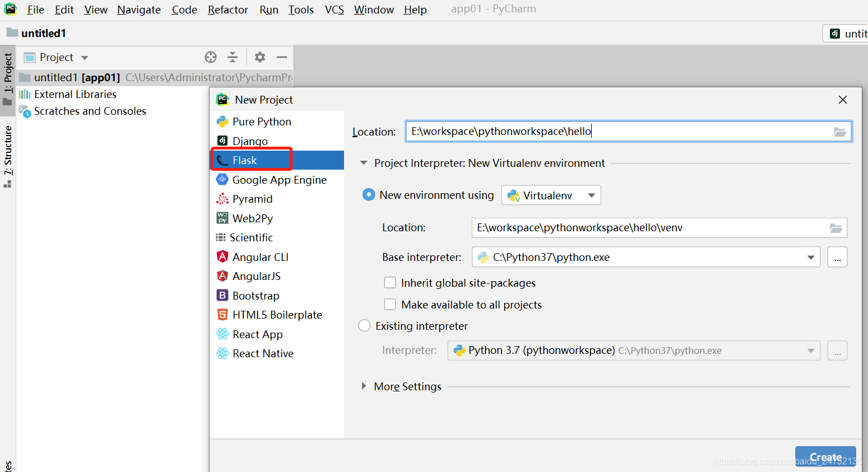Click browse ellipsis next to Base interpreter
The height and width of the screenshot is (472, 868).
click(x=837, y=257)
